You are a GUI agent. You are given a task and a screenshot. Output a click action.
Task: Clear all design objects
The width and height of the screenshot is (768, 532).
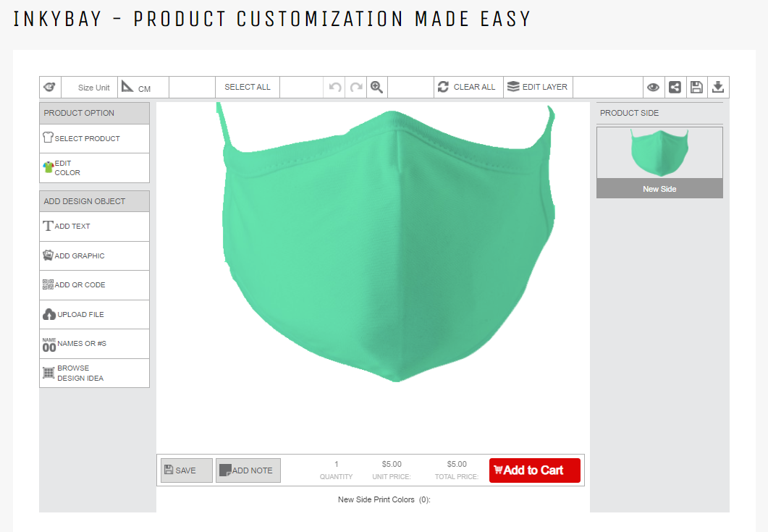468,87
